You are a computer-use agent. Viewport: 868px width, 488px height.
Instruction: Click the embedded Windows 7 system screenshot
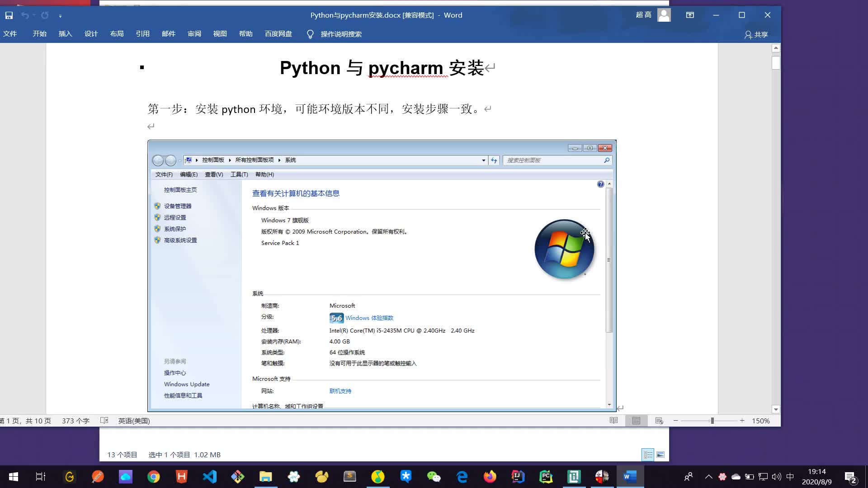coord(382,276)
